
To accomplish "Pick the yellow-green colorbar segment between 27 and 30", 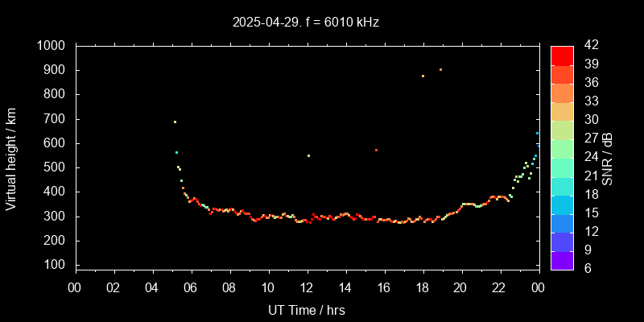I will tap(562, 129).
